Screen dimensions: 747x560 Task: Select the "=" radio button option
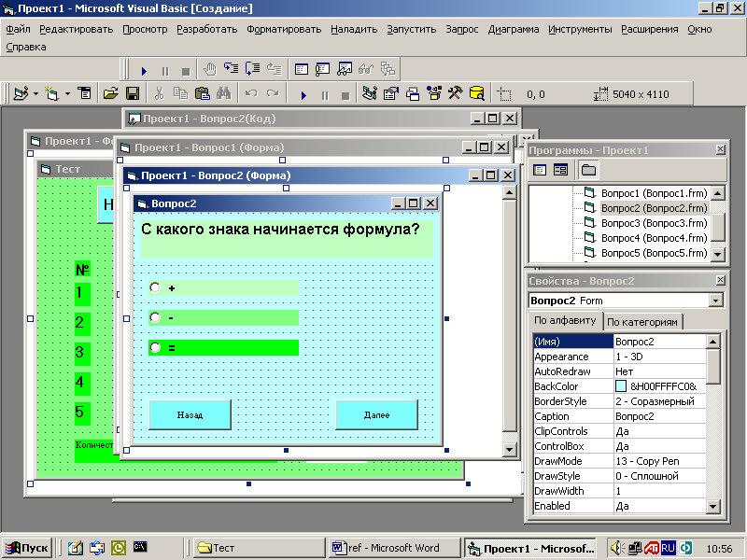tap(155, 348)
